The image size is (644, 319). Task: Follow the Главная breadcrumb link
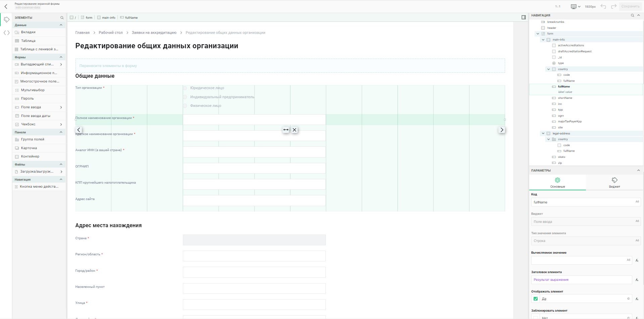coord(82,33)
